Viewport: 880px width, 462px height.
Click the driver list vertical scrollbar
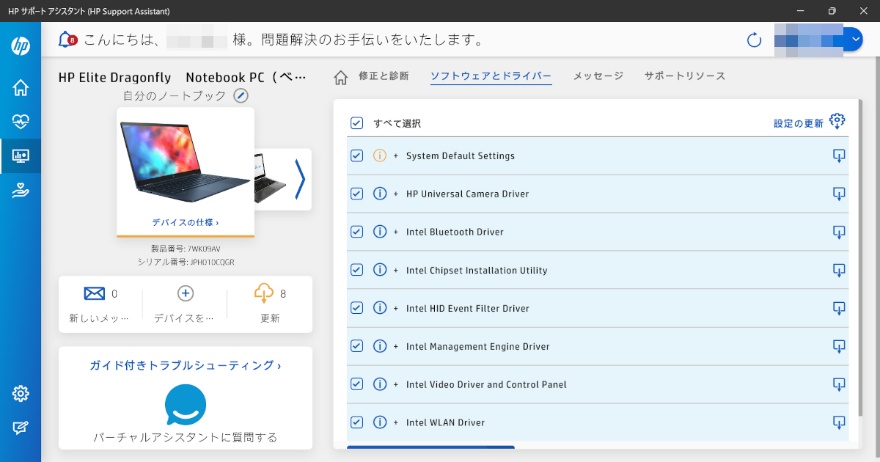click(x=861, y=258)
